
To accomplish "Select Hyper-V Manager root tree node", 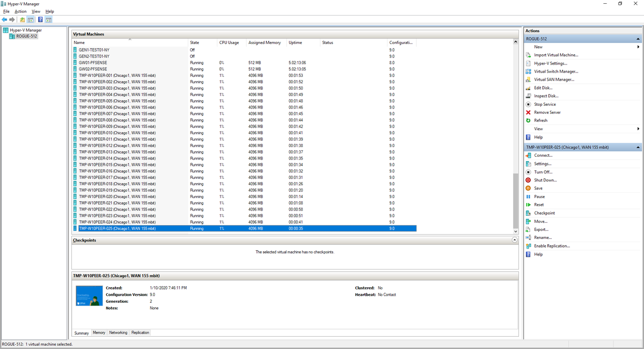I will tap(26, 30).
